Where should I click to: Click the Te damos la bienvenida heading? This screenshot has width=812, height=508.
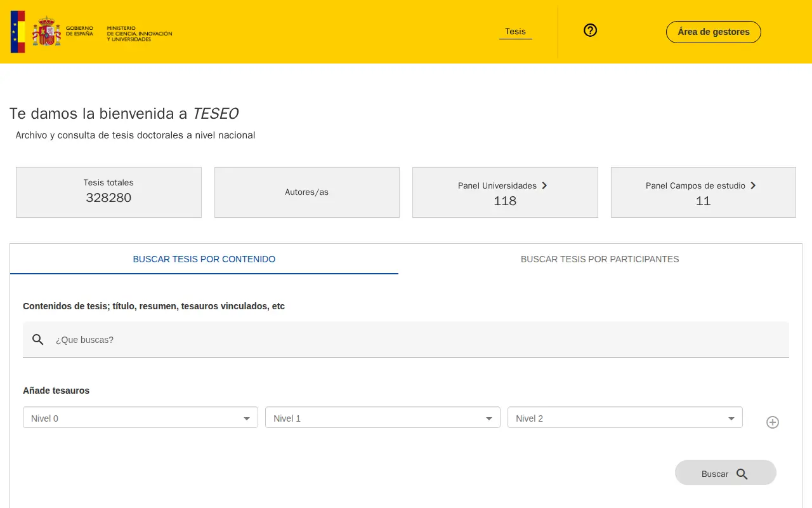(124, 114)
